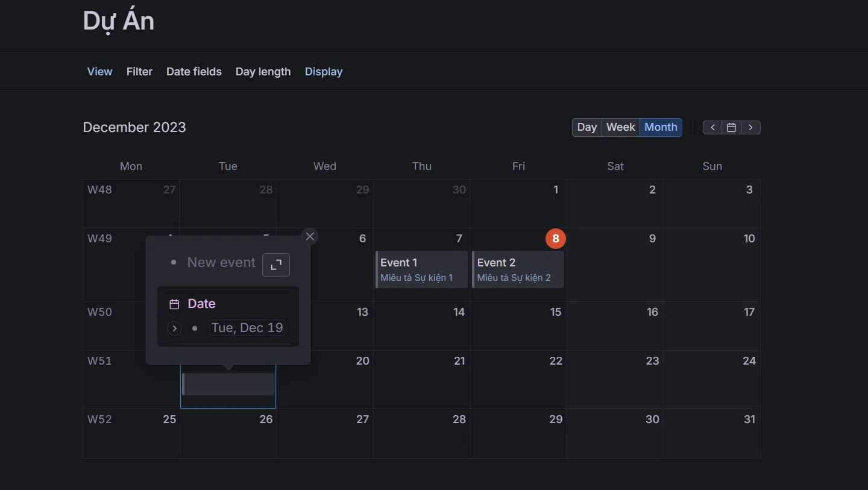Select week label W51
Viewport: 868px width, 490px height.
(x=99, y=361)
